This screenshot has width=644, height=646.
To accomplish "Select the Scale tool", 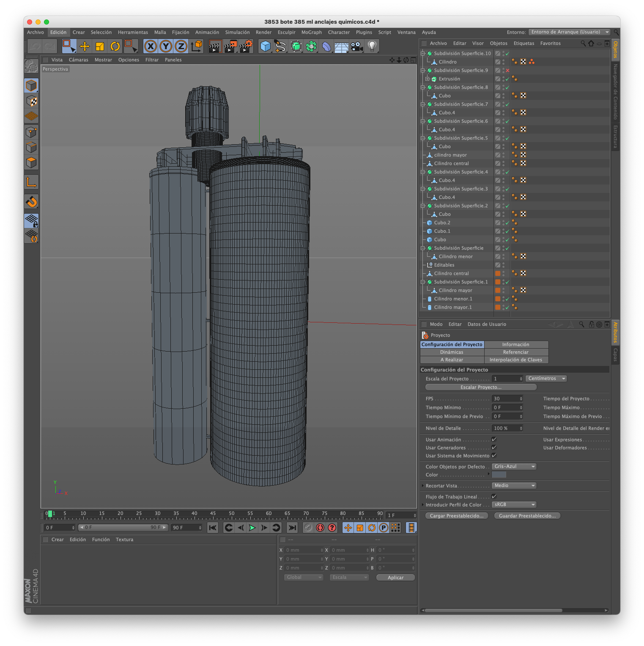I will pyautogui.click(x=100, y=46).
